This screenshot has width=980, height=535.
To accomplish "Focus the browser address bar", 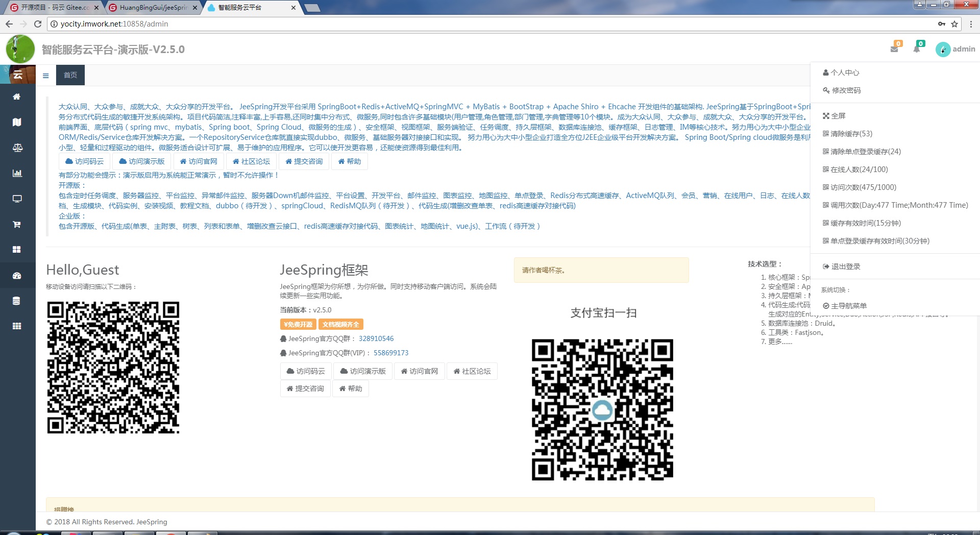I will click(490, 24).
